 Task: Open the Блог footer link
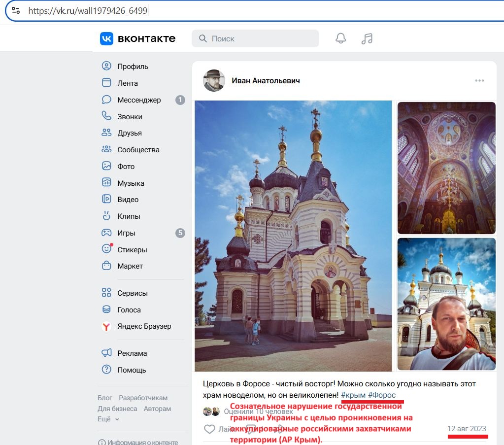click(x=105, y=398)
